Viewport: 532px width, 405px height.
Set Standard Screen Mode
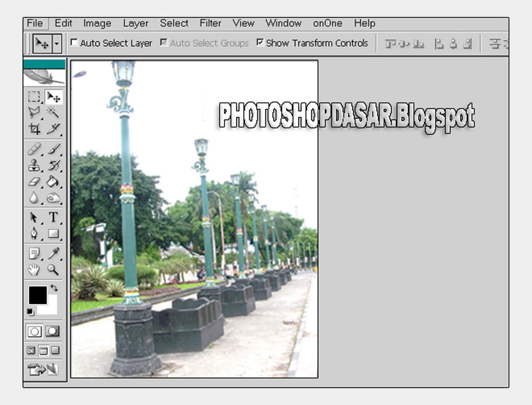coord(31,350)
